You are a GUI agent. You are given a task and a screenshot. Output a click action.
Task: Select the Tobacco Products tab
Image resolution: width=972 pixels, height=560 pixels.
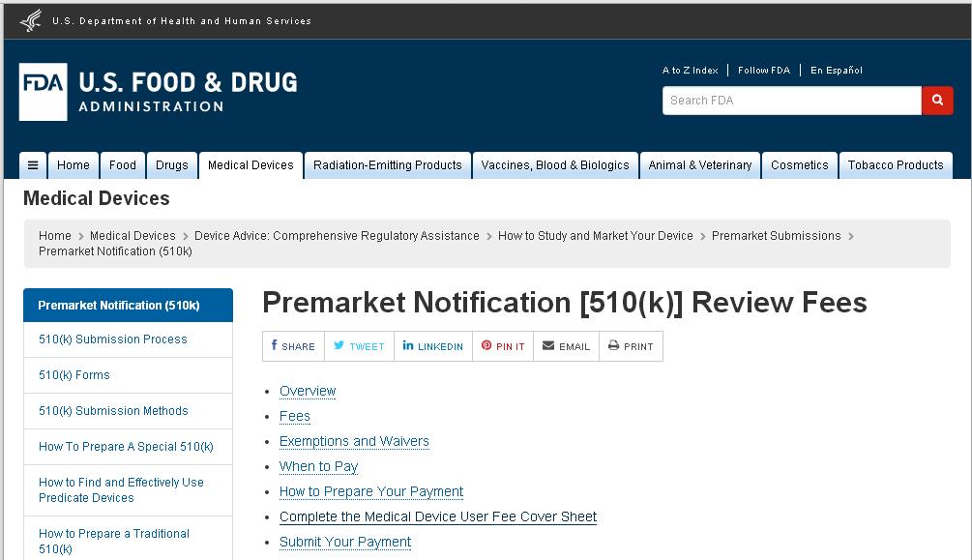(x=896, y=165)
